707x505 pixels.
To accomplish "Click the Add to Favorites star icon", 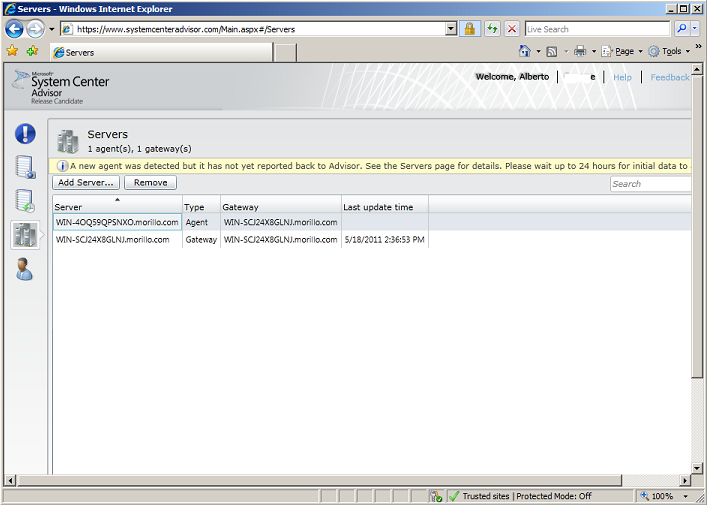I will coord(32,50).
